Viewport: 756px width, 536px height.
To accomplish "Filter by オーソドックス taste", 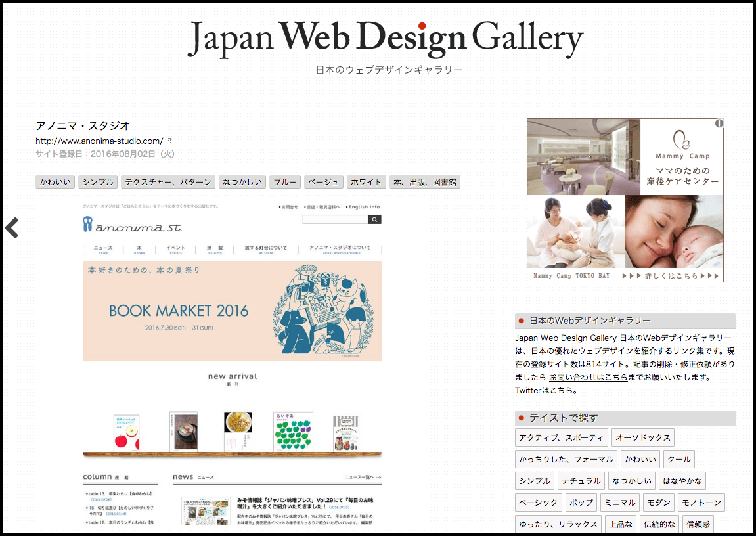I will [642, 437].
